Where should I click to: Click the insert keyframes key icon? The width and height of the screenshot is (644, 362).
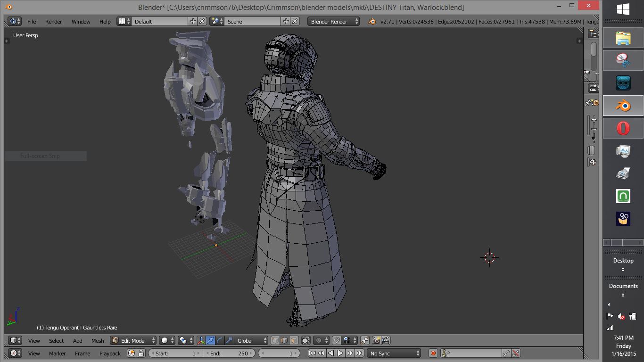pos(506,353)
